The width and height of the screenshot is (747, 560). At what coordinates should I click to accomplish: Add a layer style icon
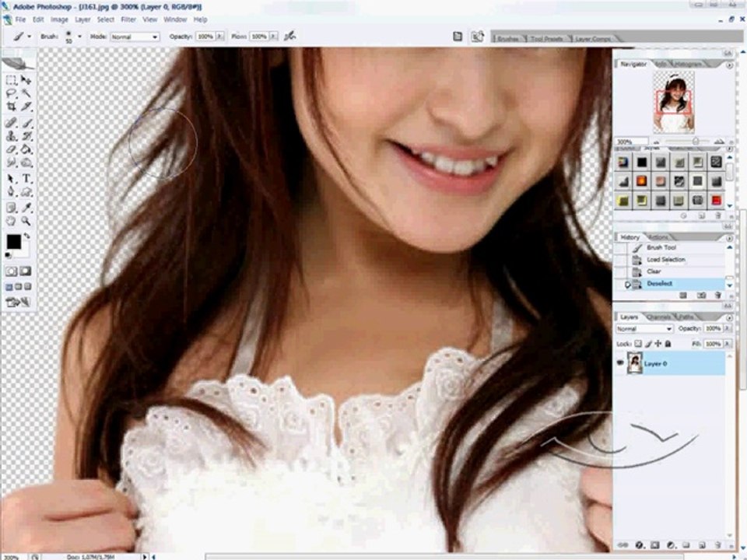(639, 545)
